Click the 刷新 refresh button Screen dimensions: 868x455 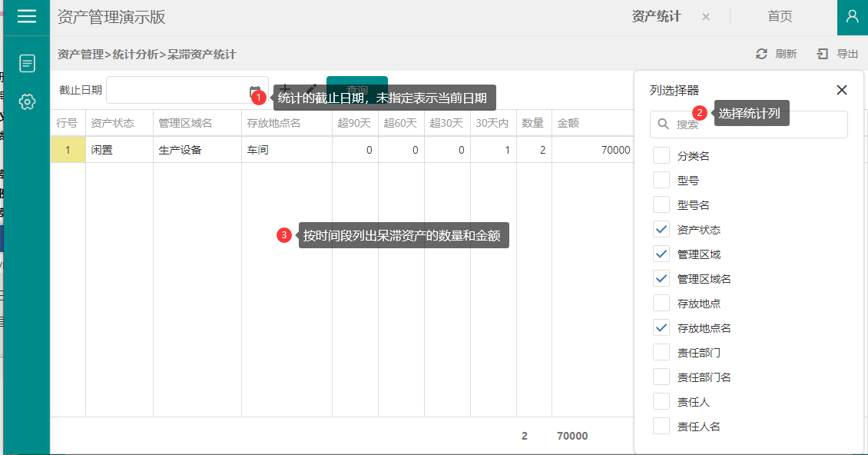pos(776,54)
